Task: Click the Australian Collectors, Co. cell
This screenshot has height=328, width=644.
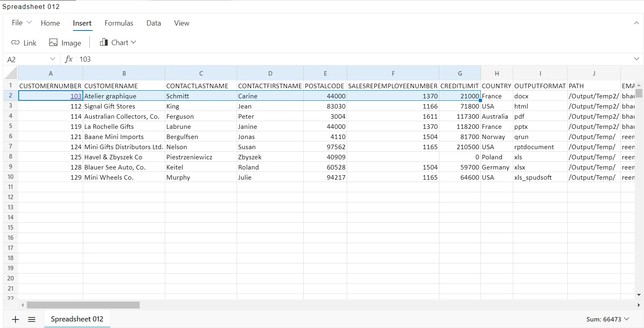Action: coord(124,116)
